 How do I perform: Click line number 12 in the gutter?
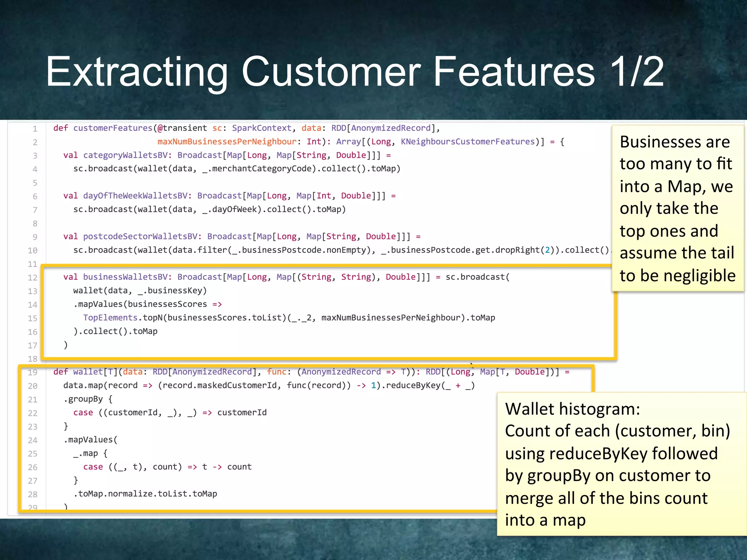(33, 278)
